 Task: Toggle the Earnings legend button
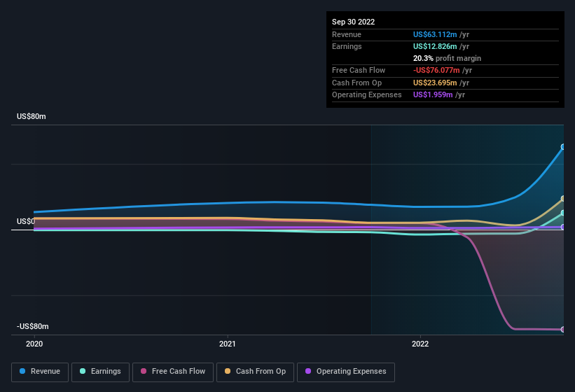pos(100,372)
